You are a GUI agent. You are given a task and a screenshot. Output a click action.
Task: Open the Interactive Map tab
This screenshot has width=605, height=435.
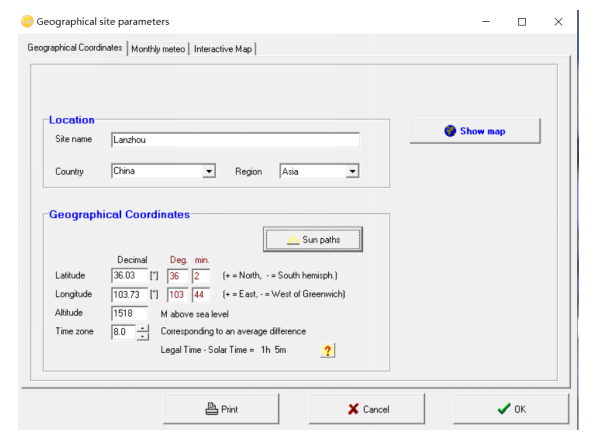[x=223, y=49]
